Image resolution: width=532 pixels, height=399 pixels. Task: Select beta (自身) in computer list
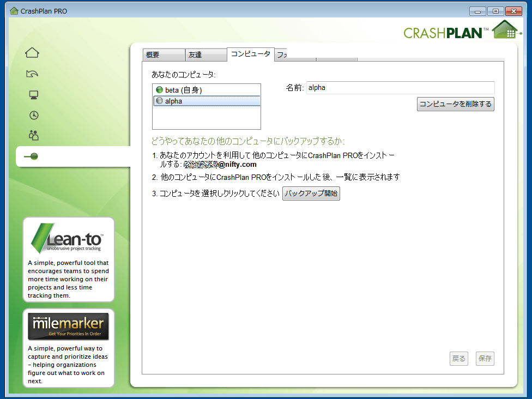point(207,90)
